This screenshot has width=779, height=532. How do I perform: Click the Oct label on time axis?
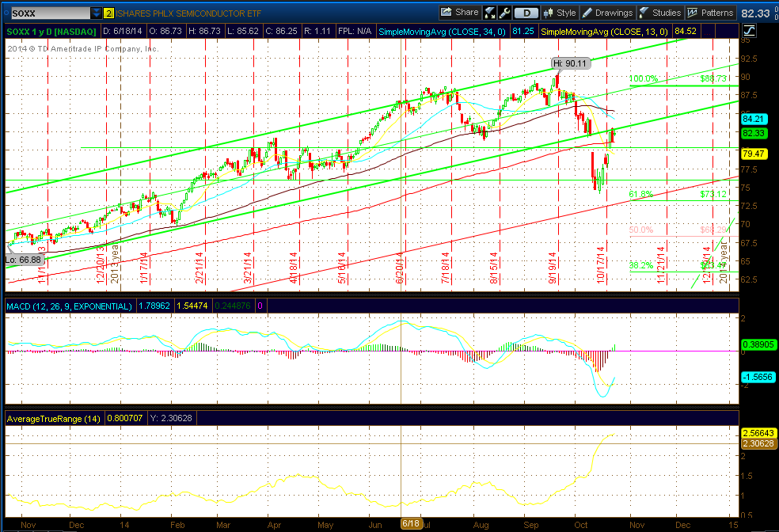point(581,525)
